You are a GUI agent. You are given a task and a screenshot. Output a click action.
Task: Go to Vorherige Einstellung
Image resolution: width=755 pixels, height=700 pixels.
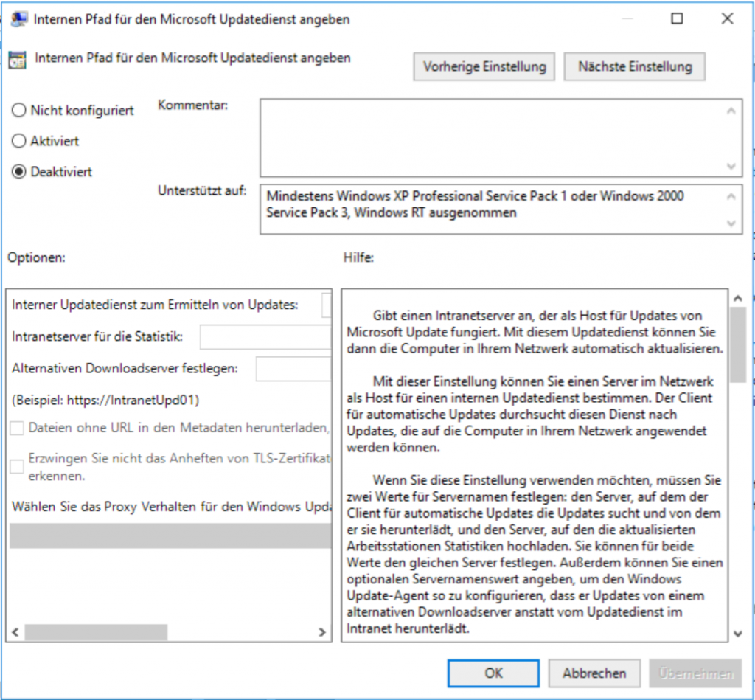pos(484,66)
